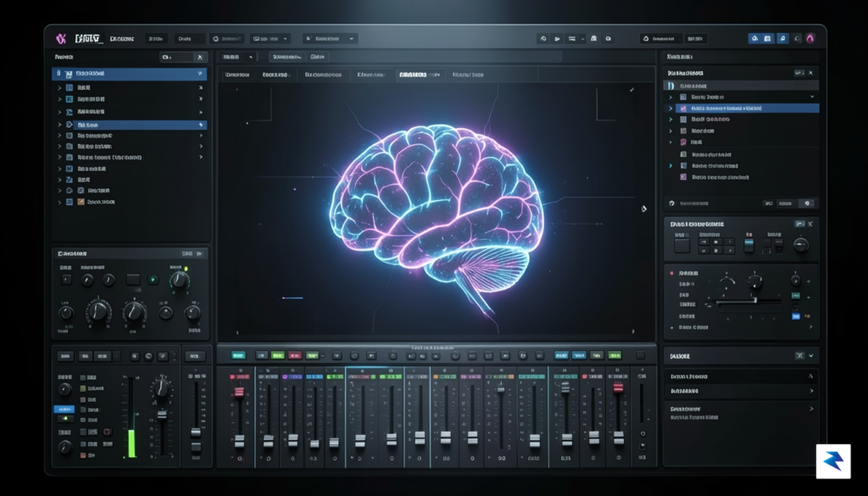
Task: Click the large knob with green ring indicator
Action: pyautogui.click(x=179, y=280)
